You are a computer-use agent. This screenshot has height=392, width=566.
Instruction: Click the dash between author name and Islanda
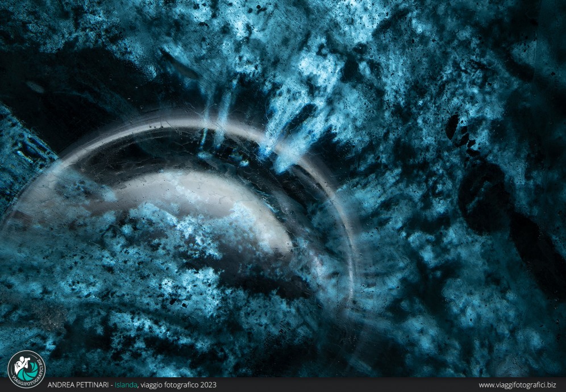pos(112,385)
